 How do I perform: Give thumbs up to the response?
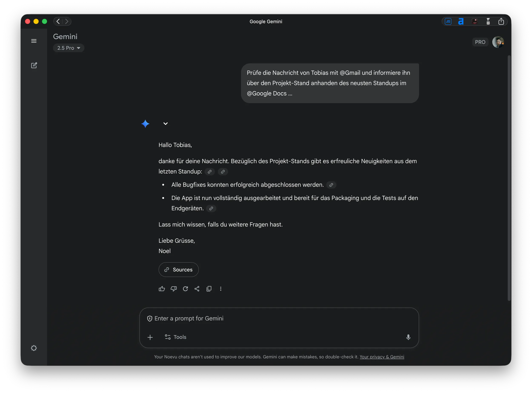[162, 289]
